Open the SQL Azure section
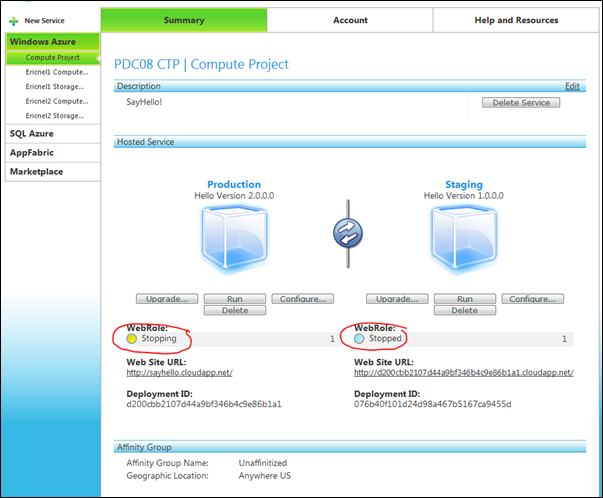The image size is (603, 498). coord(53,134)
